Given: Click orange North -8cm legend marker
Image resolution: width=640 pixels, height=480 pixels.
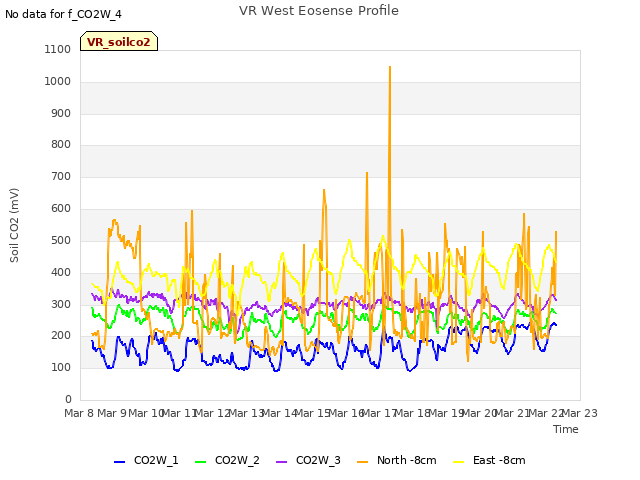Looking at the screenshot, I should pos(362,461).
